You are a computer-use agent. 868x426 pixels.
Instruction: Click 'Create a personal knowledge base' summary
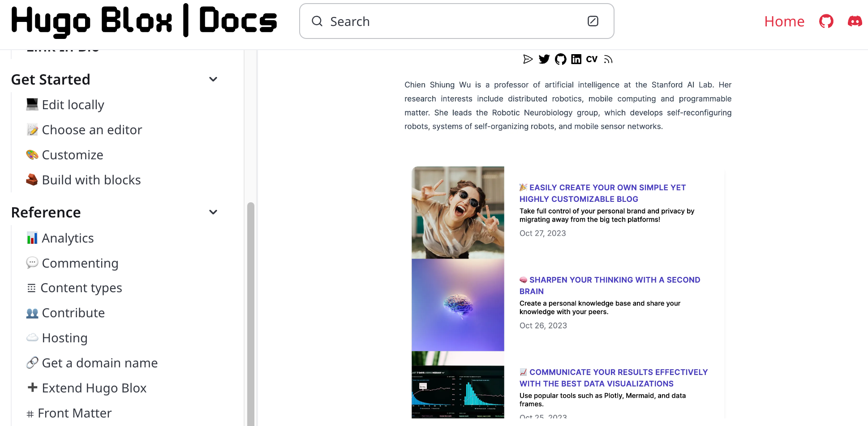point(600,307)
